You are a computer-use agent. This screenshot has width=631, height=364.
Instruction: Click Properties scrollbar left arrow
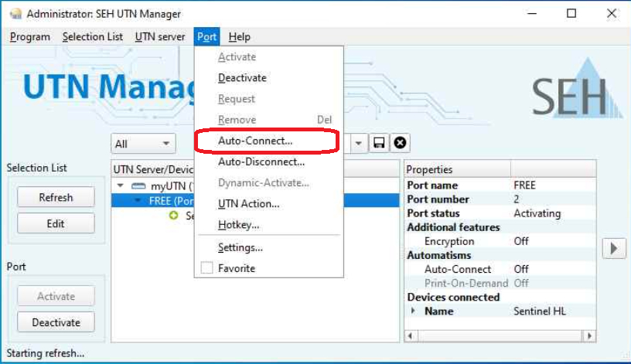[x=411, y=336]
